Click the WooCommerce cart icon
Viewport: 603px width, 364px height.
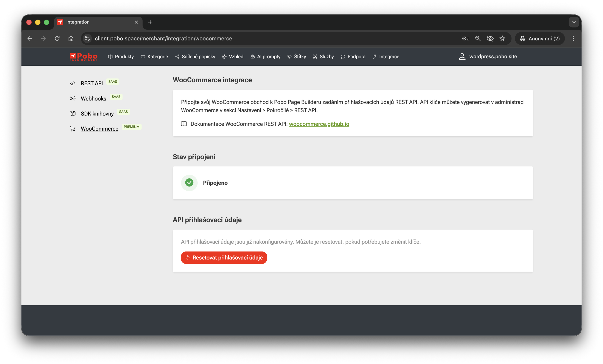(72, 129)
